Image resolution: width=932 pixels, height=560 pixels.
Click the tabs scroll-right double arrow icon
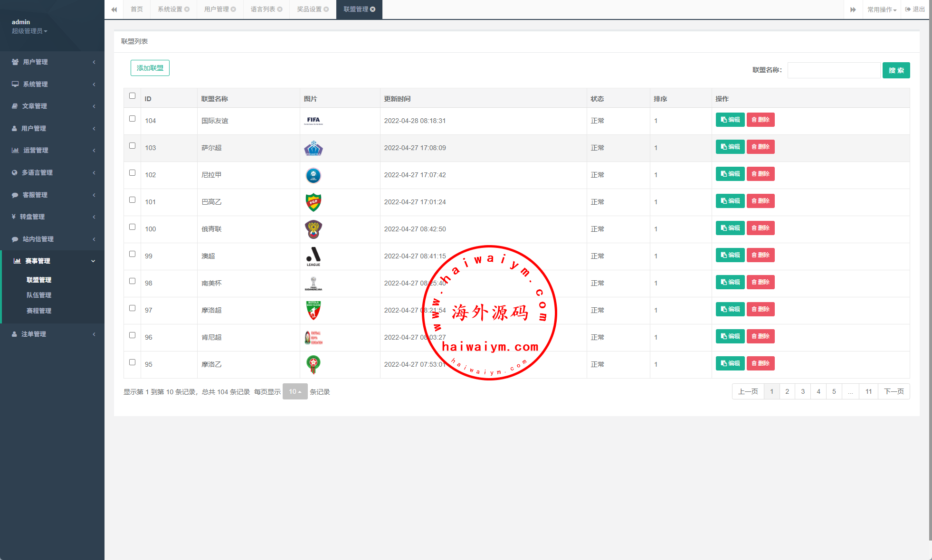click(853, 9)
